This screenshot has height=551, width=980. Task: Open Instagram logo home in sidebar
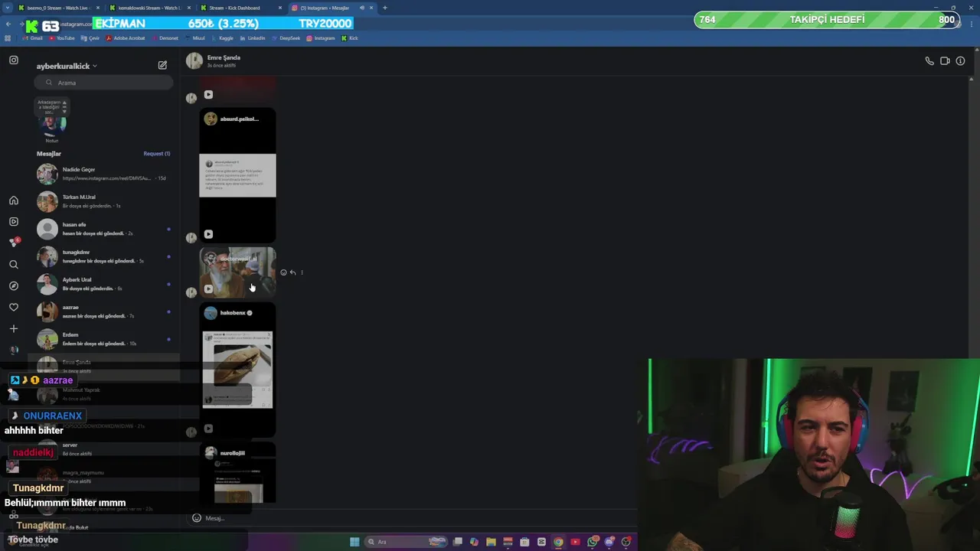click(14, 60)
